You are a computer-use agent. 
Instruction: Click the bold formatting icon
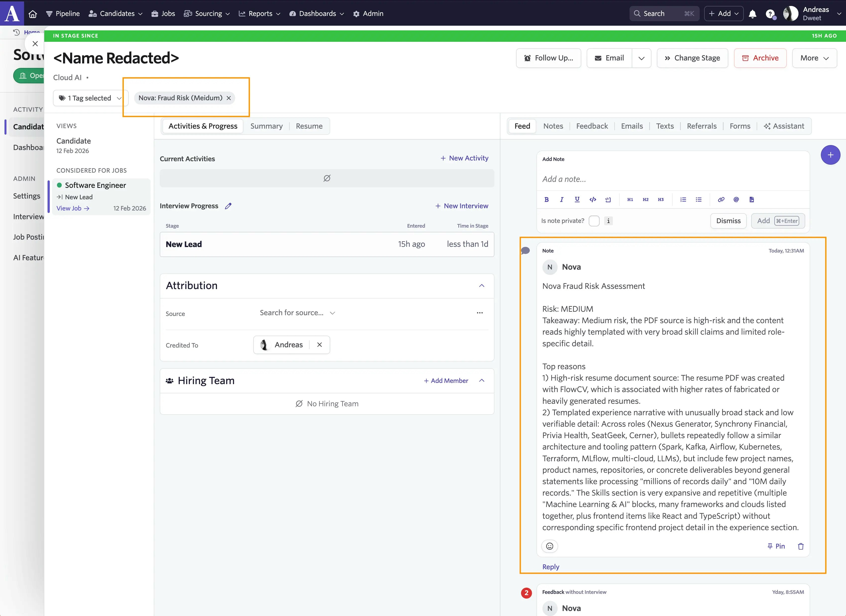[546, 200]
